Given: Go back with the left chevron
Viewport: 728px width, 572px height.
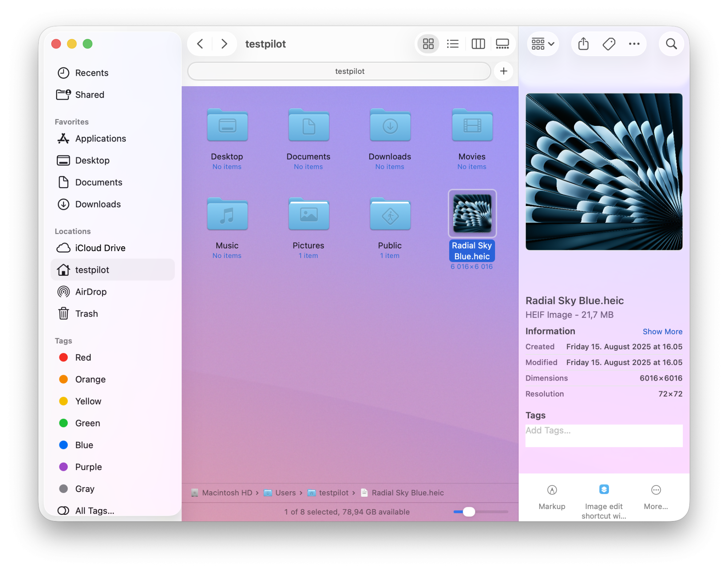Looking at the screenshot, I should coord(200,44).
